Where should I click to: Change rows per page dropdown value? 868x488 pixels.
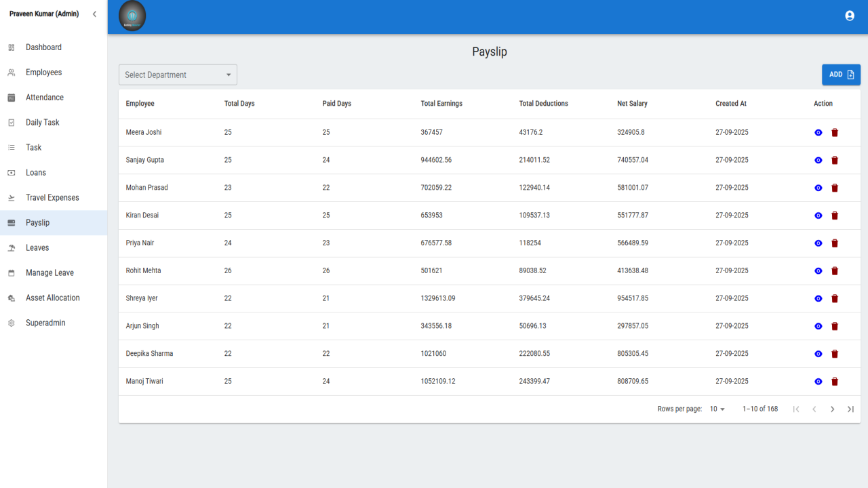point(717,409)
